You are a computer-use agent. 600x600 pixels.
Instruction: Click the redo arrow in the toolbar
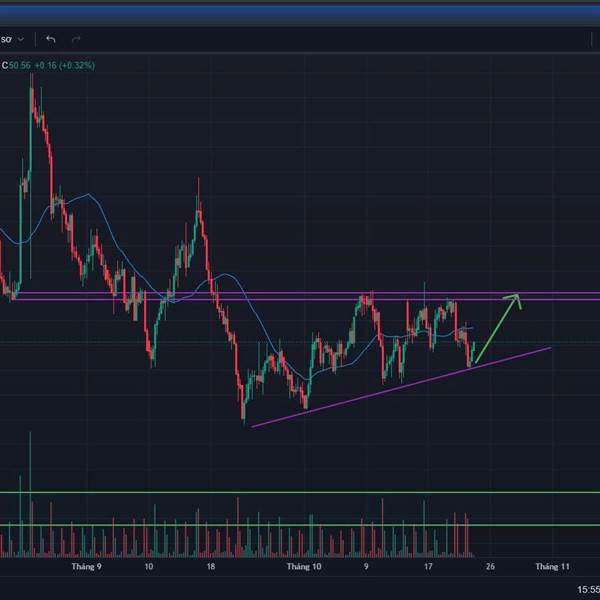click(x=76, y=39)
